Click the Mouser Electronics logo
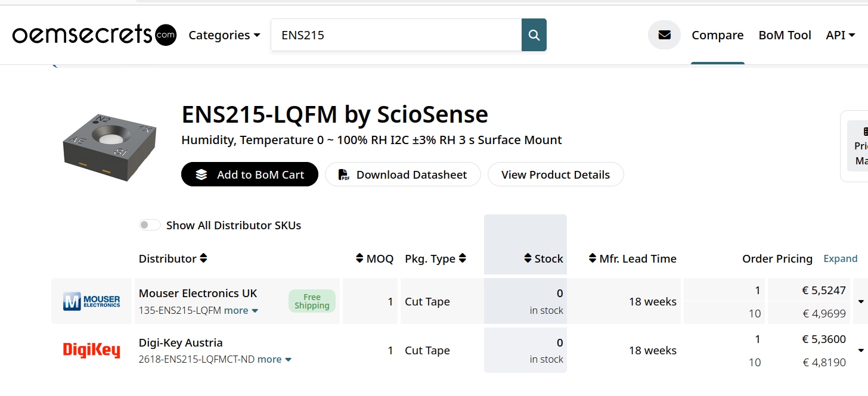The height and width of the screenshot is (396, 868). [x=92, y=301]
